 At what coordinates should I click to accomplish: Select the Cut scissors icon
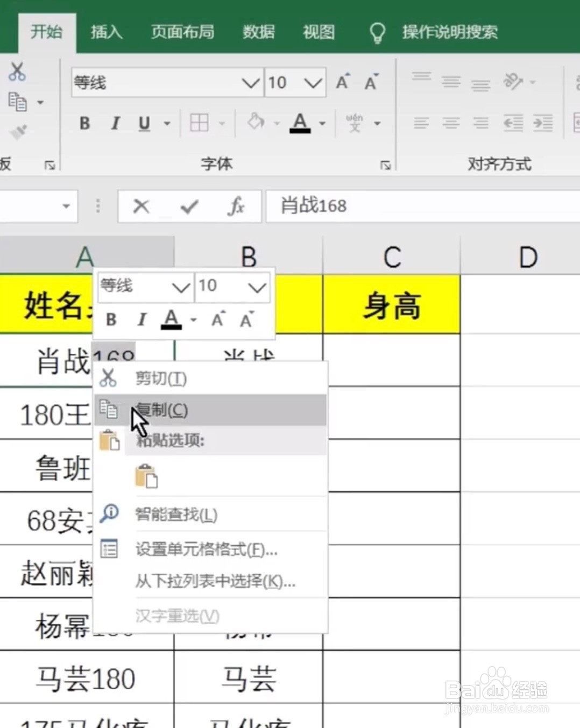(x=16, y=72)
